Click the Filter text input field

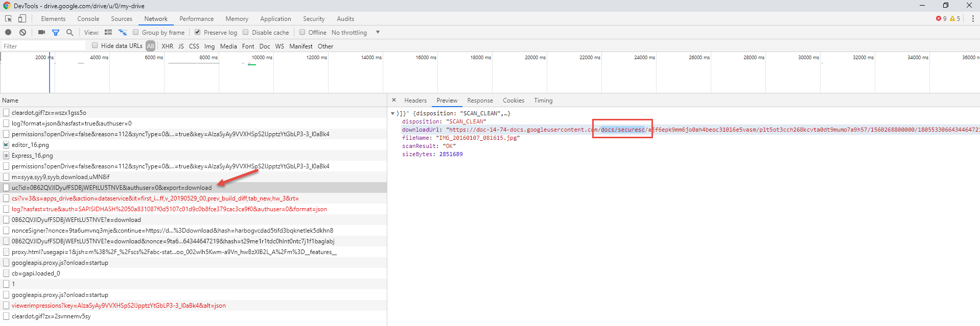[x=43, y=46]
